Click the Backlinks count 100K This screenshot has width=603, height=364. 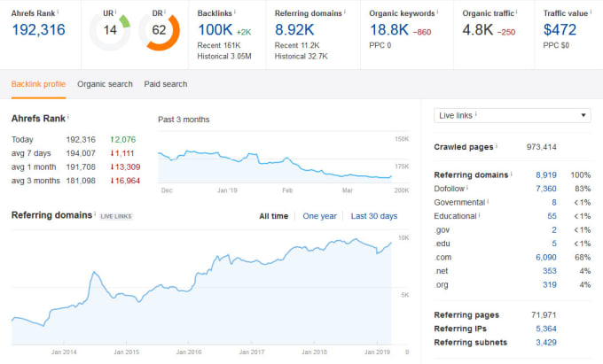tap(215, 30)
